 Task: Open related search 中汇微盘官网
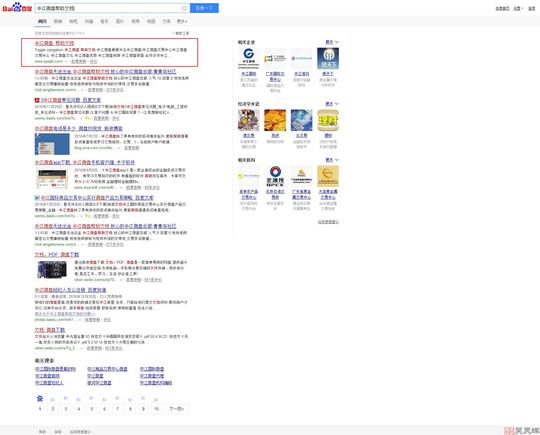pyautogui.click(x=47, y=376)
